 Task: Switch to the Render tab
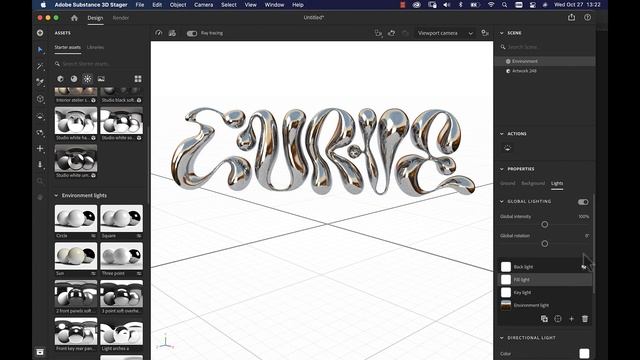click(x=121, y=18)
